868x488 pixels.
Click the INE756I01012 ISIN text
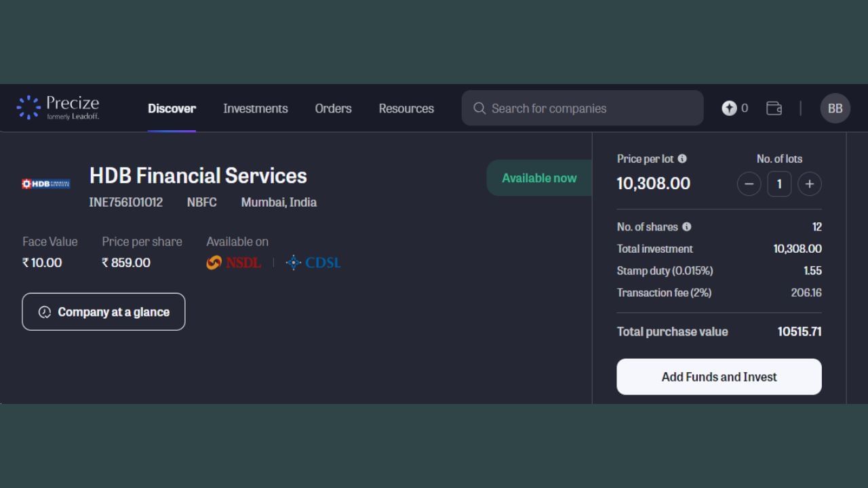(x=126, y=203)
